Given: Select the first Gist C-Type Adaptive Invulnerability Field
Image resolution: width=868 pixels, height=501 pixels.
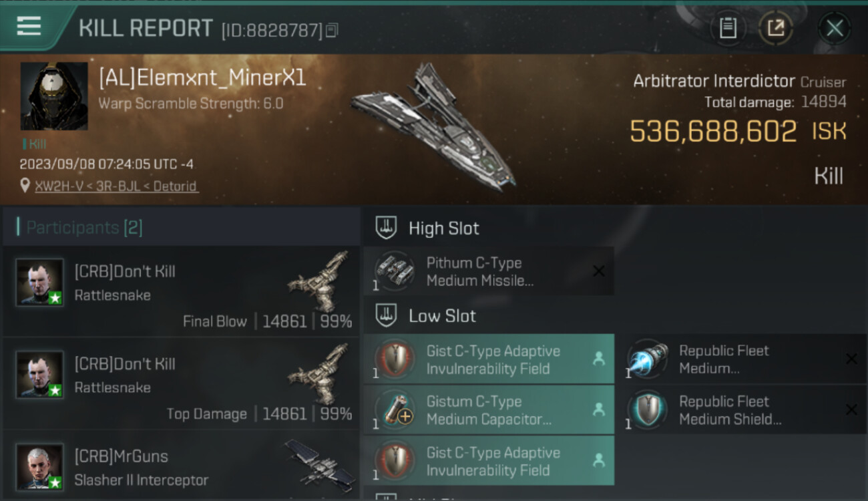Looking at the screenshot, I should (x=489, y=359).
